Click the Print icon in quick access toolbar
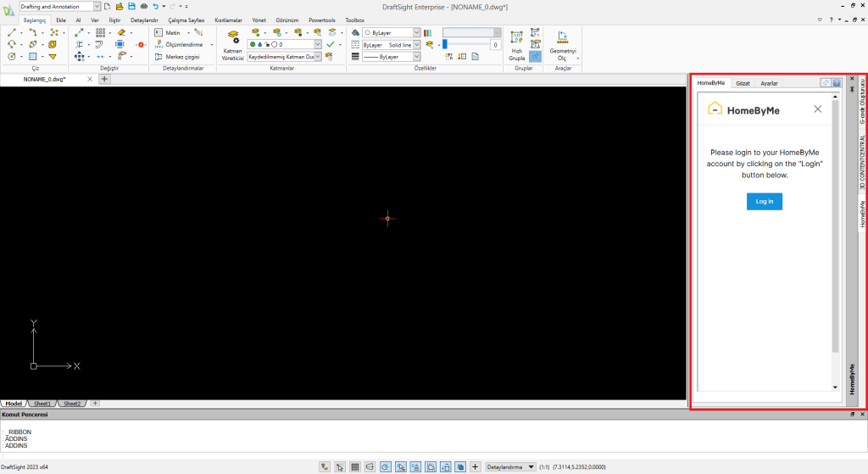 [143, 6]
